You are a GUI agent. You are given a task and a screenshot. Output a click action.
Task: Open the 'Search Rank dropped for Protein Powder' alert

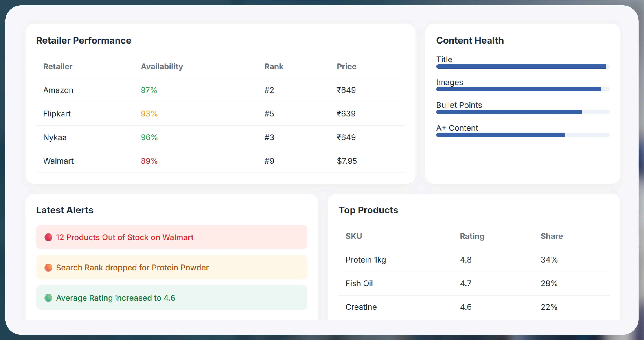click(x=172, y=267)
